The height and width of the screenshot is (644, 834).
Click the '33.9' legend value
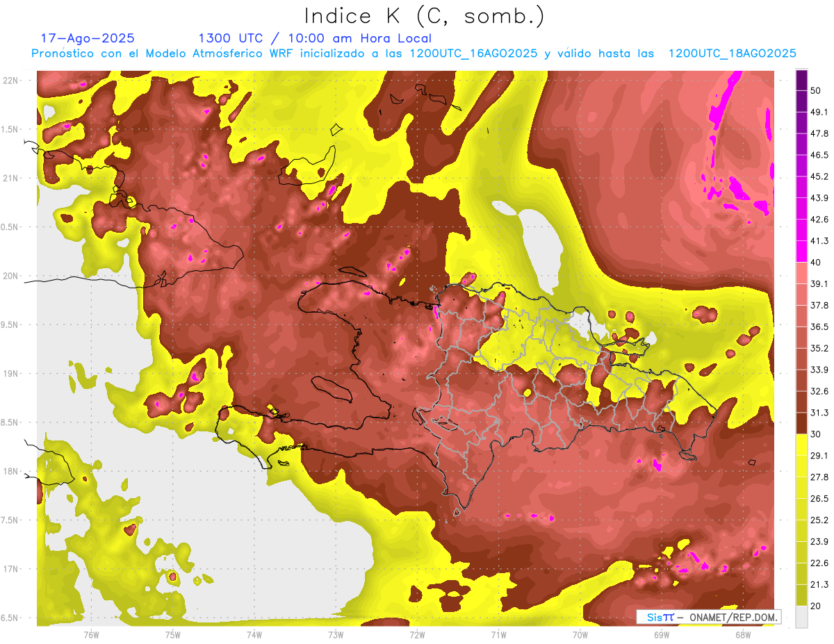819,370
